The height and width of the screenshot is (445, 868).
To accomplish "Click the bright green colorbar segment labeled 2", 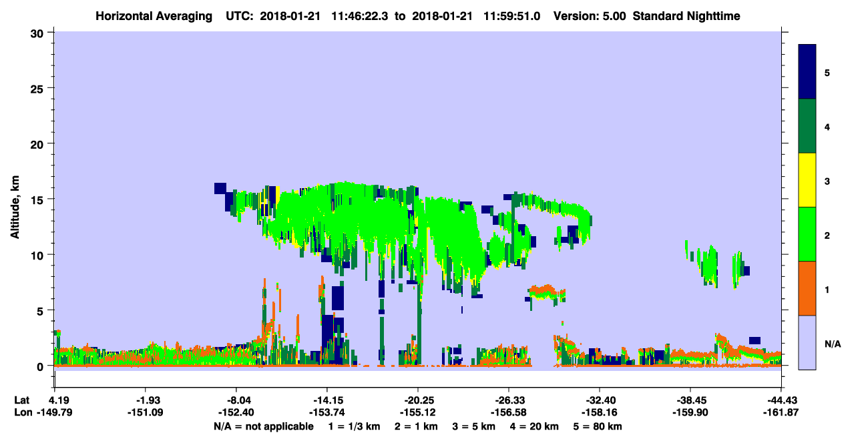I will click(807, 234).
